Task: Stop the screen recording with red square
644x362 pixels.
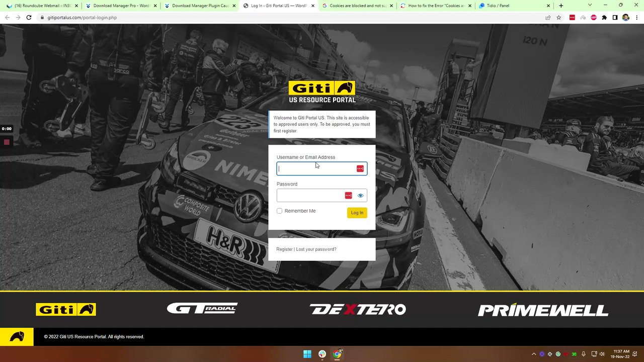Action: click(x=7, y=142)
